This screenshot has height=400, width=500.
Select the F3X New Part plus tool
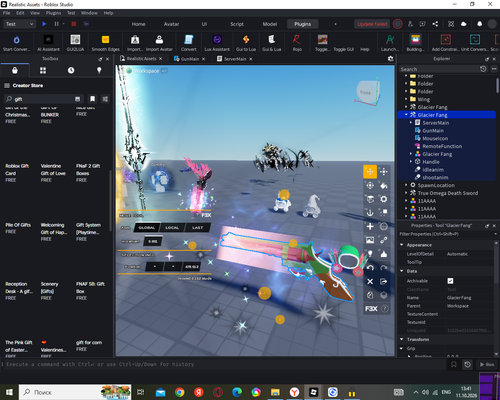tap(370, 227)
